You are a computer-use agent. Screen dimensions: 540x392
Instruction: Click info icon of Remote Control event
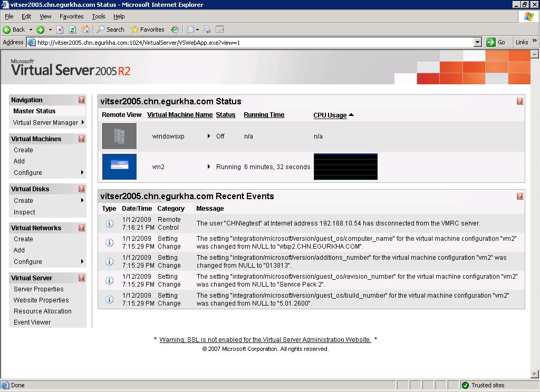coord(110,224)
